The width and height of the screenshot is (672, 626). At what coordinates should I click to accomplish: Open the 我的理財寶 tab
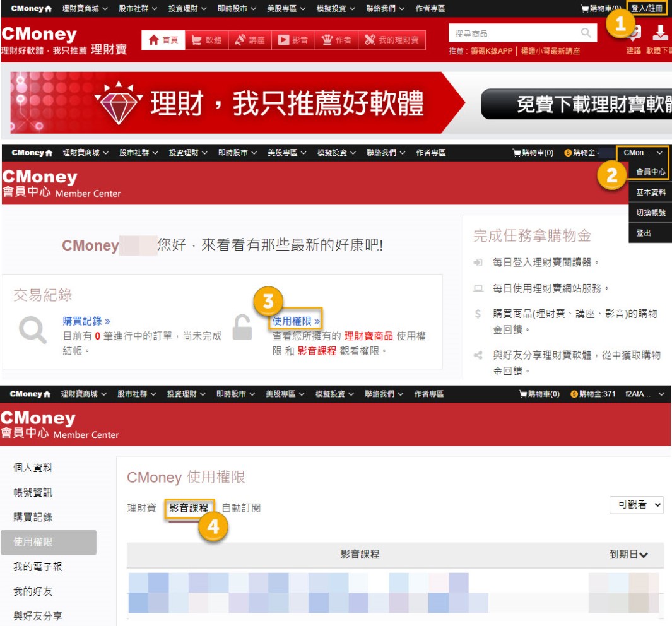[392, 40]
